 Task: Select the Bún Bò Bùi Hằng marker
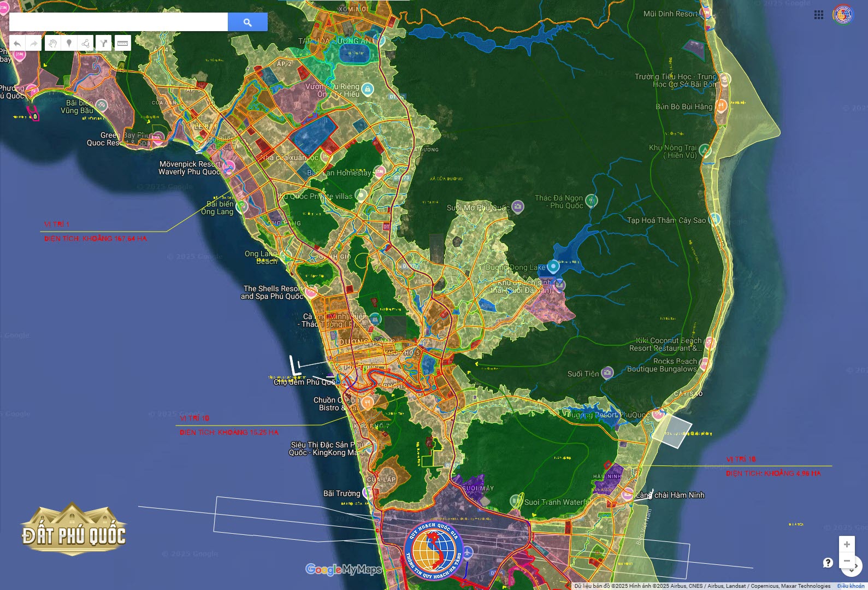(721, 105)
